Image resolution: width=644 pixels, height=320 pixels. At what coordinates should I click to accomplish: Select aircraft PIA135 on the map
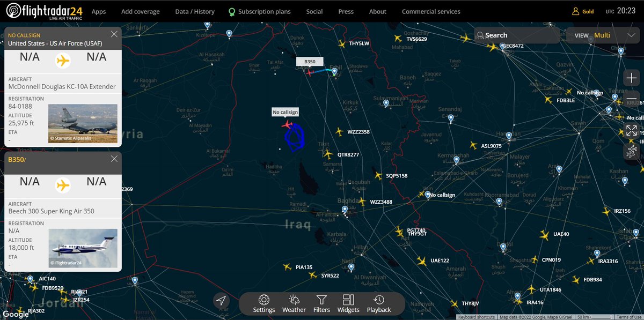[x=287, y=267]
